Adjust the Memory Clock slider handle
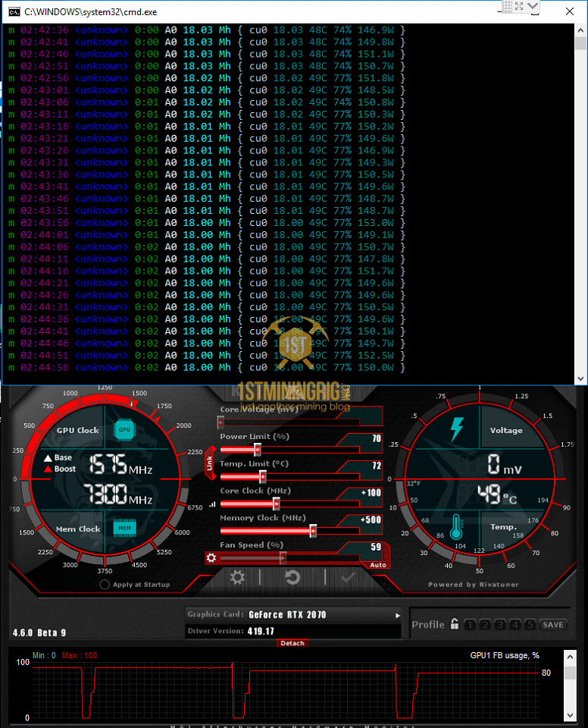Screen dimensions: 588x728 point(313,531)
